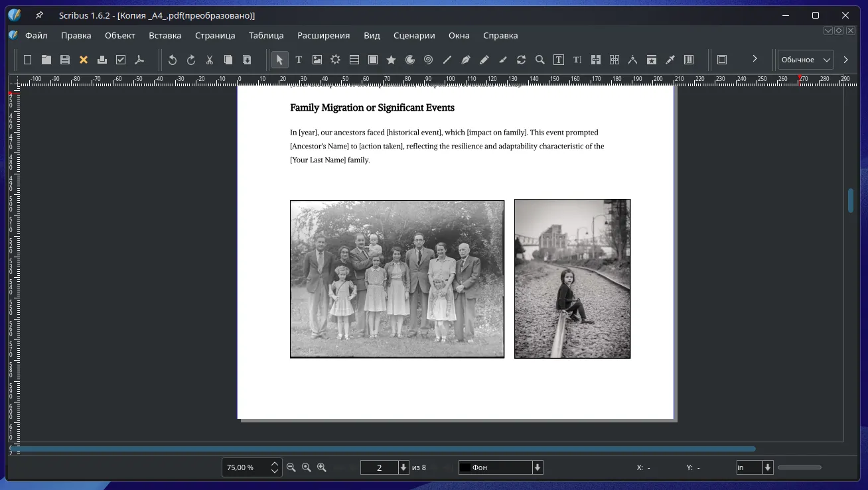
Task: Click the zoom in magnifier button
Action: (322, 467)
